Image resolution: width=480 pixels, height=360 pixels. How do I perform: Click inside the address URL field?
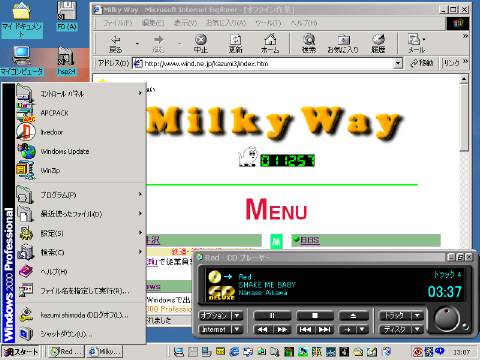[x=263, y=63]
